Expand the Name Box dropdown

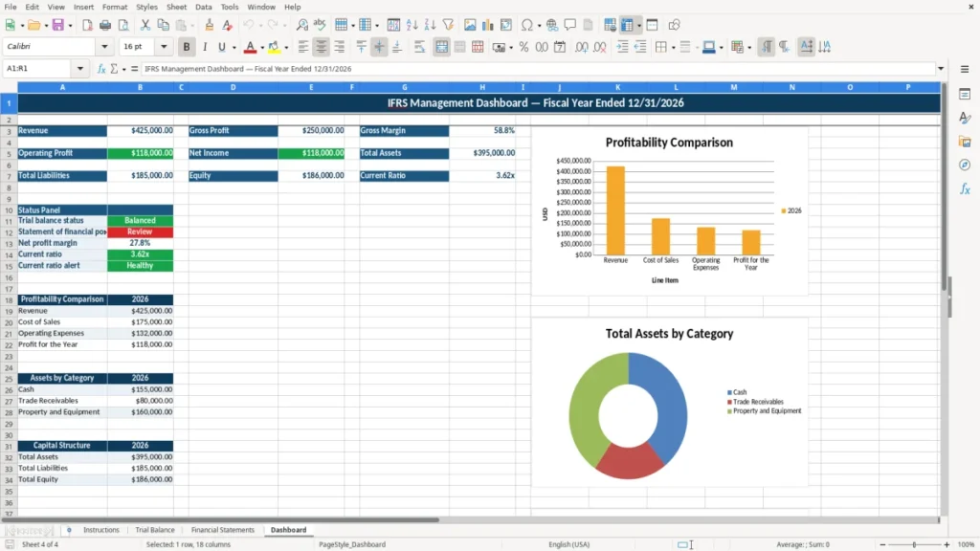[80, 69]
